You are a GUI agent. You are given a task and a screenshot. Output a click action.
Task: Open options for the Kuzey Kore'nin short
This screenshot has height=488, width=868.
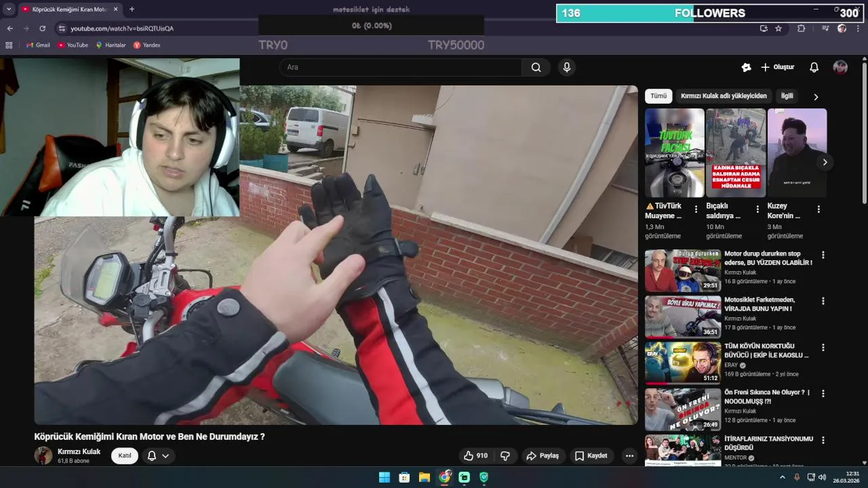pos(818,209)
